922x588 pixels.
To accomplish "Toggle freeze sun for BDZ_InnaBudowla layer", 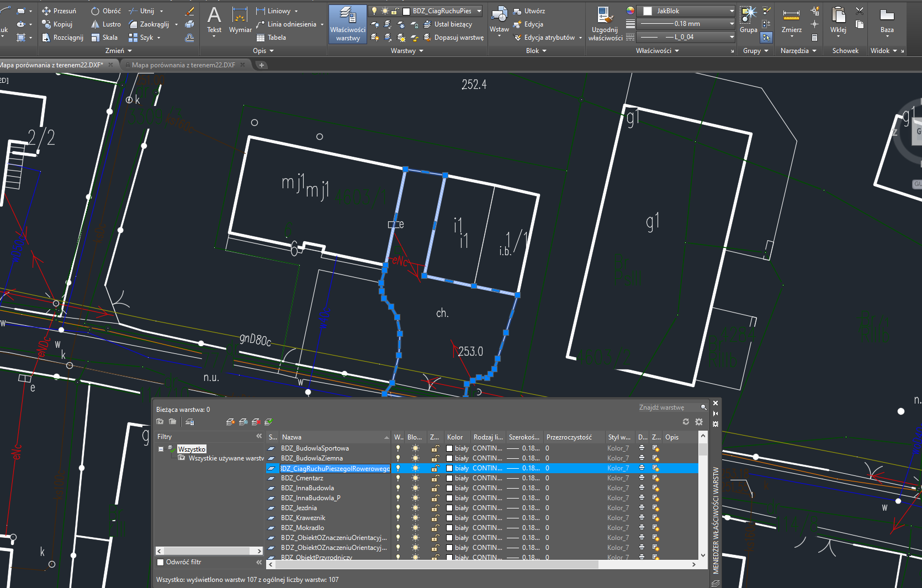I will 416,488.
